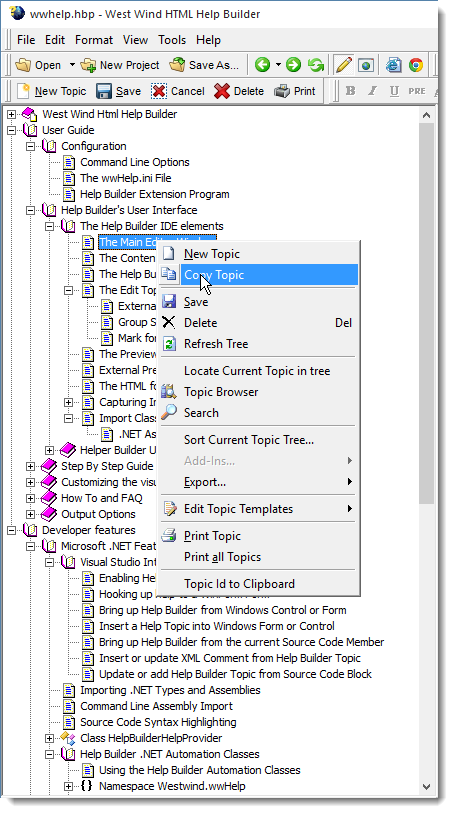Expand the How To and FAQ node

click(31, 498)
